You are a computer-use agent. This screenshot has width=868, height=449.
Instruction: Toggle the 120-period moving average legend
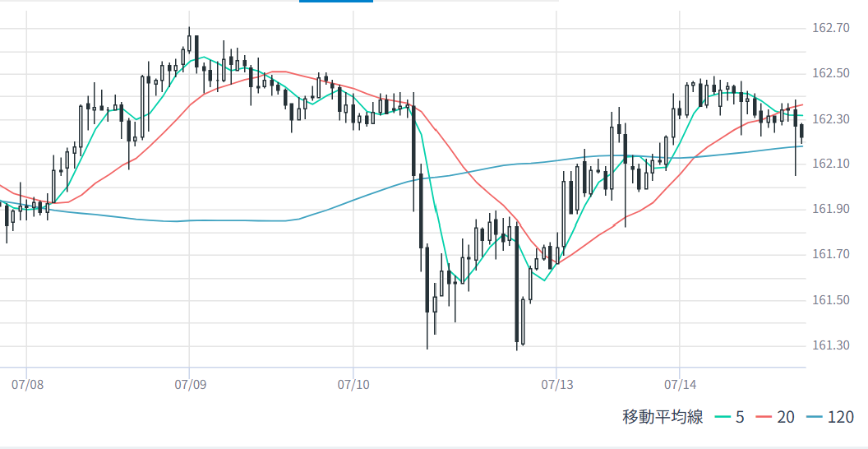tap(830, 417)
